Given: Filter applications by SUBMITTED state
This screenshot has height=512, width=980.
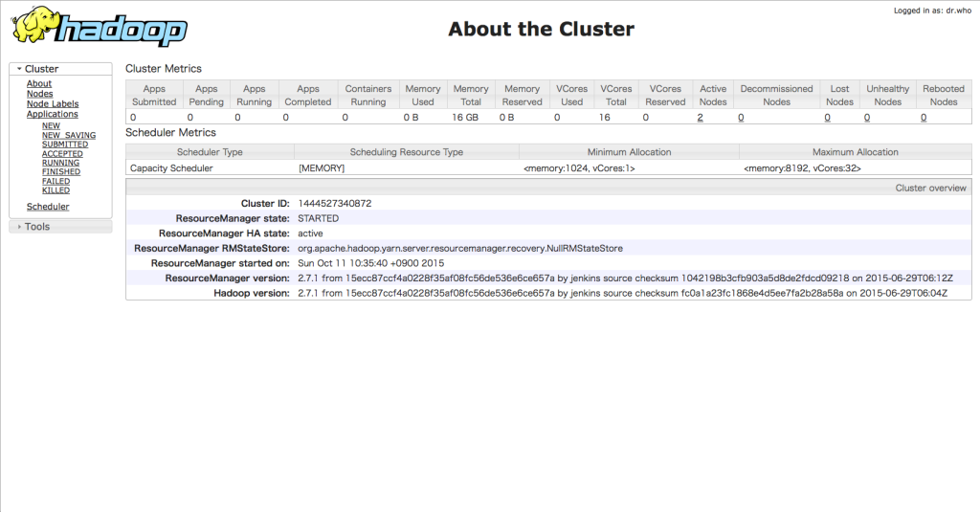Looking at the screenshot, I should pos(64,145).
